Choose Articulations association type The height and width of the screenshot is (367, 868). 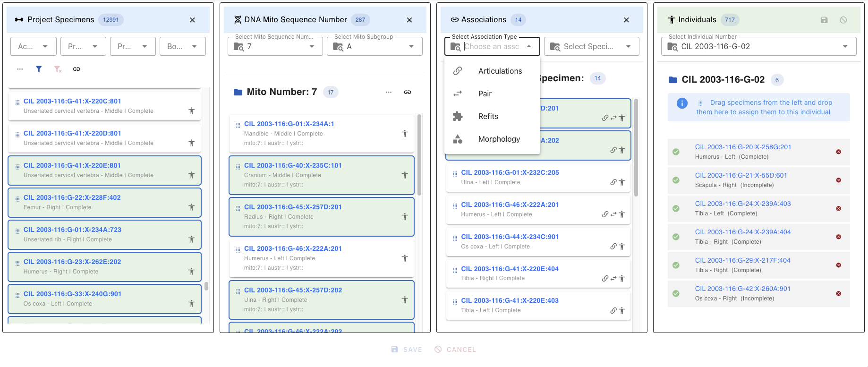(492, 71)
